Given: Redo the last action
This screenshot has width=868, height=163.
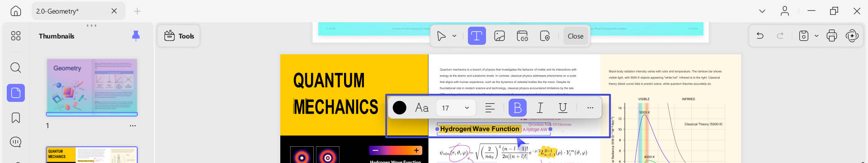Looking at the screenshot, I should coord(780,36).
